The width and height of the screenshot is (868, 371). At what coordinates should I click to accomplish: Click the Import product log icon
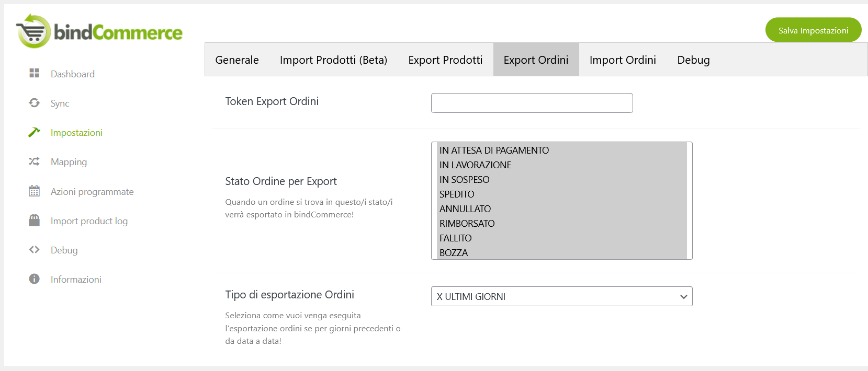pyautogui.click(x=35, y=221)
